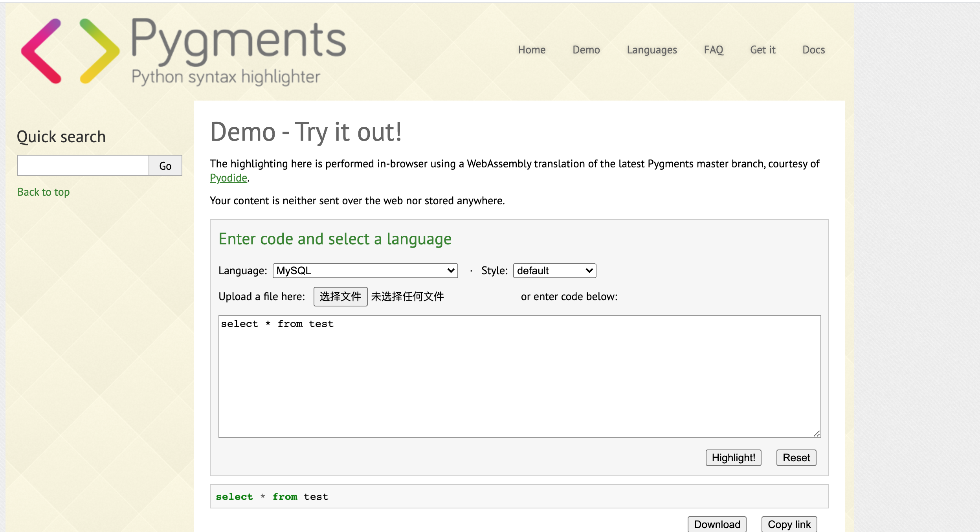980x532 pixels.
Task: Follow the Pyodide hyperlink
Action: (x=228, y=178)
